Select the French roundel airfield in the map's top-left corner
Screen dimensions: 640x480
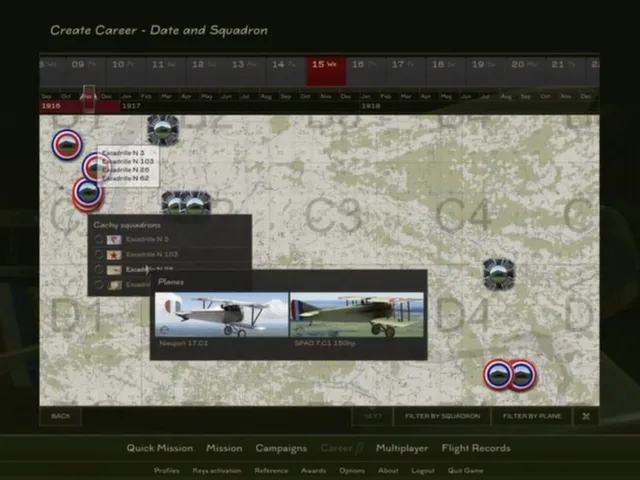click(x=67, y=144)
